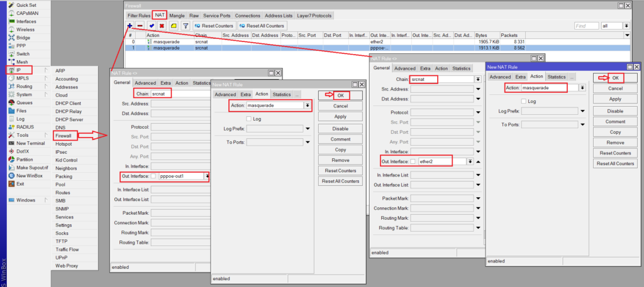
Task: Open New Terminal from the sidebar
Action: pyautogui.click(x=29, y=143)
